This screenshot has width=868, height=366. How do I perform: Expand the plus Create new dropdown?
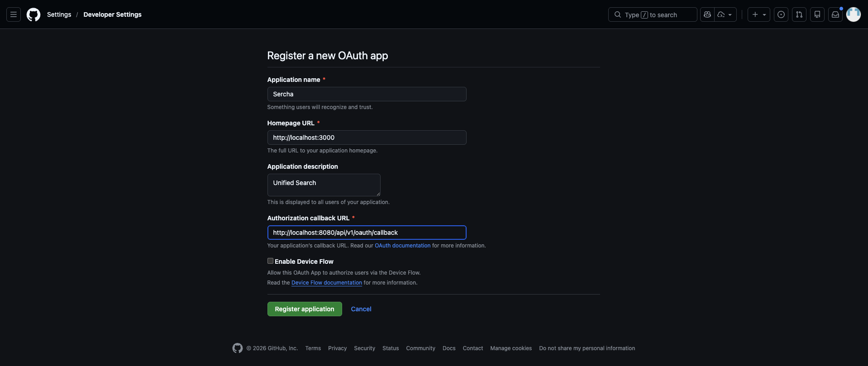[759, 14]
